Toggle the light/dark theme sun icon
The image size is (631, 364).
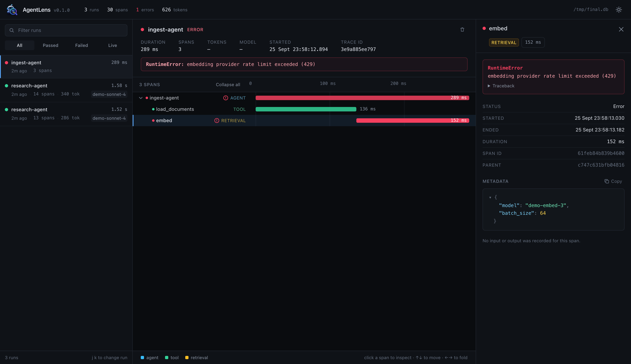(x=618, y=10)
